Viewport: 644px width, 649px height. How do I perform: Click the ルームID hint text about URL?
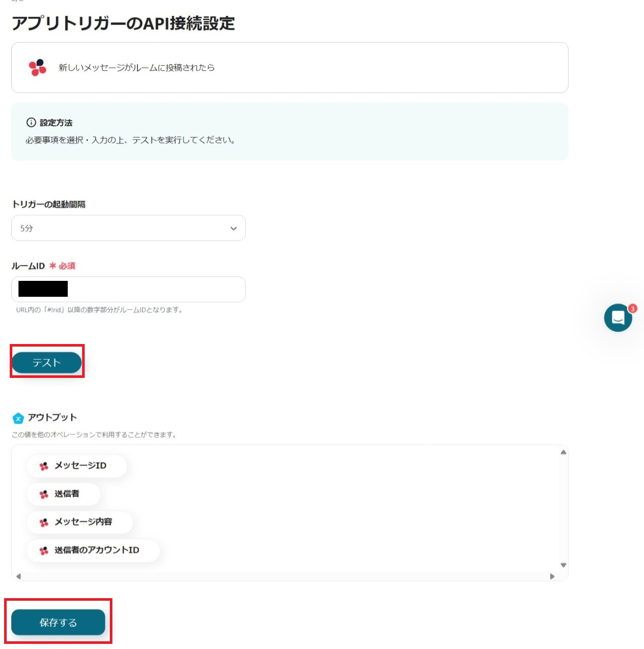(x=100, y=310)
